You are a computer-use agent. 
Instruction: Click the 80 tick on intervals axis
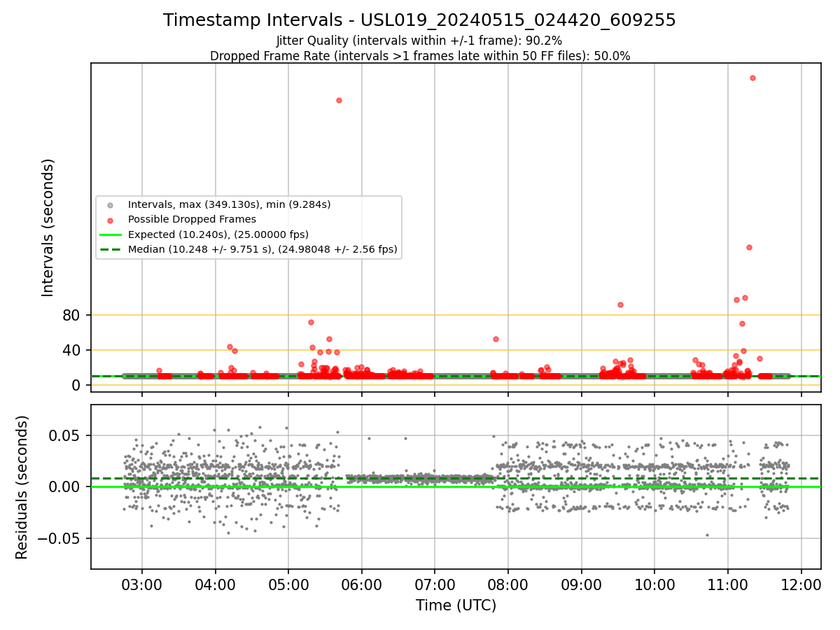pos(72,315)
